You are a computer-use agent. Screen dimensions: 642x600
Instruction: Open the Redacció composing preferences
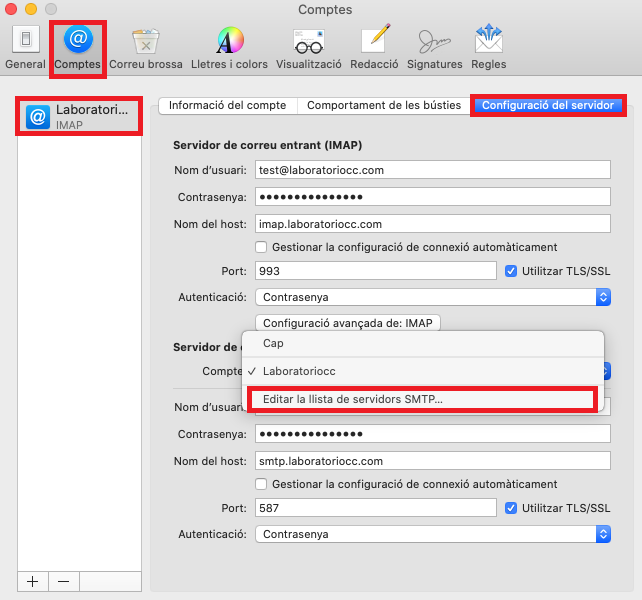point(375,47)
